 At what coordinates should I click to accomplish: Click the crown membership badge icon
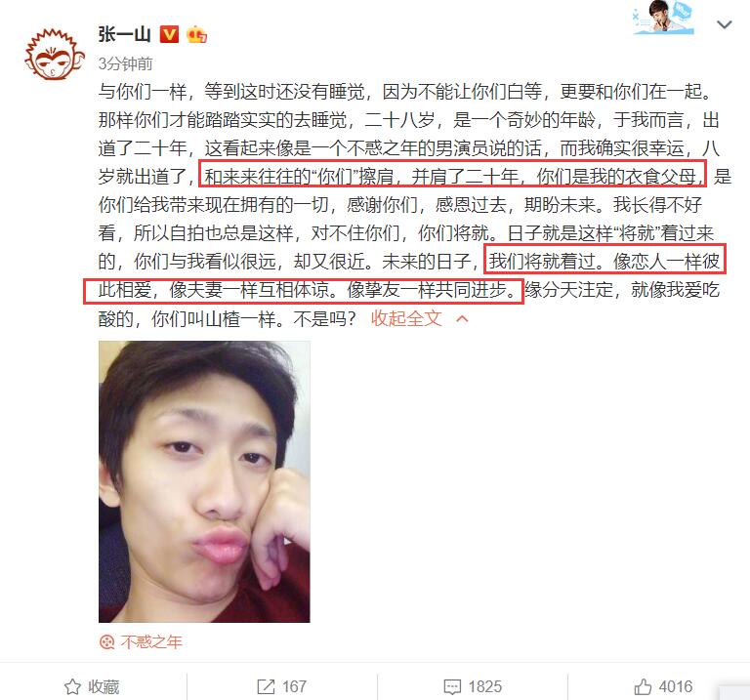point(196,34)
